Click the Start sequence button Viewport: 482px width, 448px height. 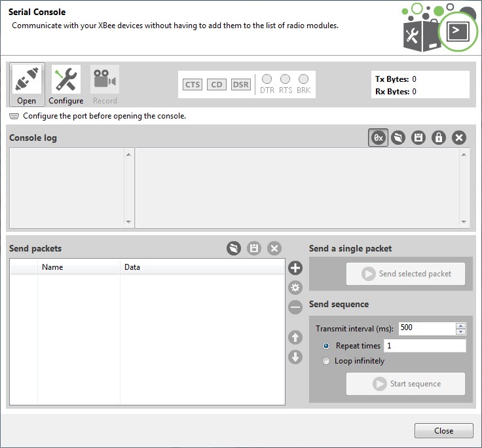(x=405, y=384)
